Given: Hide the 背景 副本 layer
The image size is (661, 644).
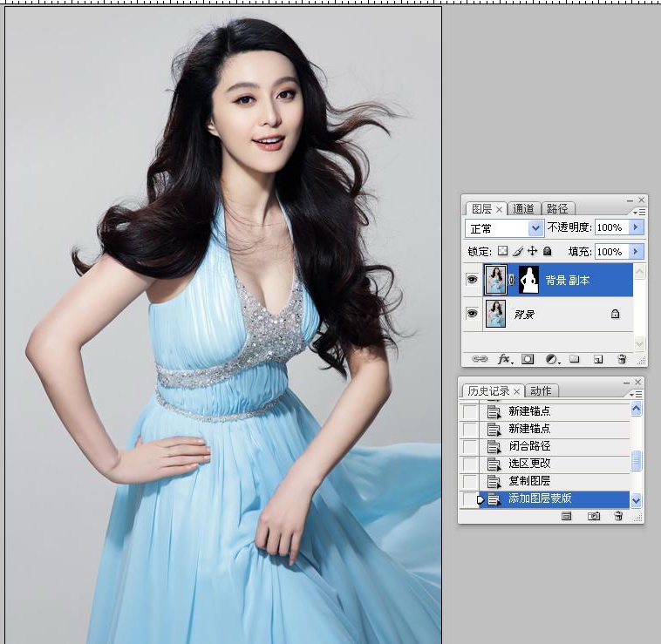Looking at the screenshot, I should (472, 280).
